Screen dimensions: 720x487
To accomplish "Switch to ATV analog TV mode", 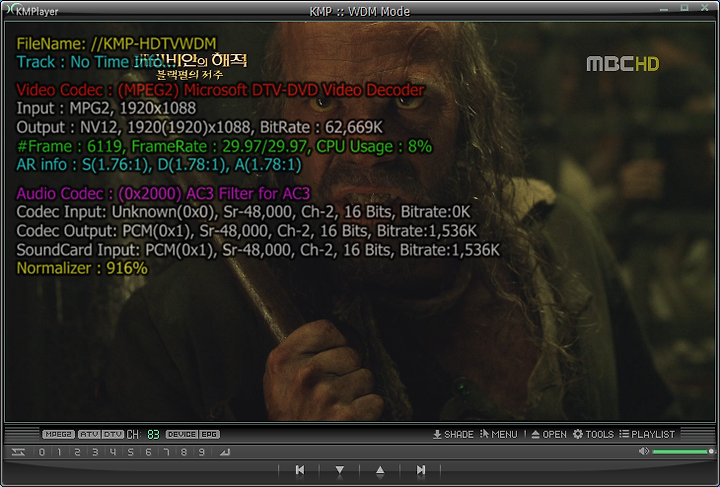I will [x=89, y=434].
